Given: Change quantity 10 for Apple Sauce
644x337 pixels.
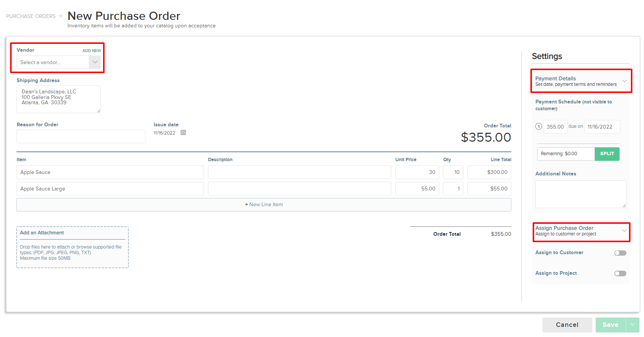Looking at the screenshot, I should 453,172.
